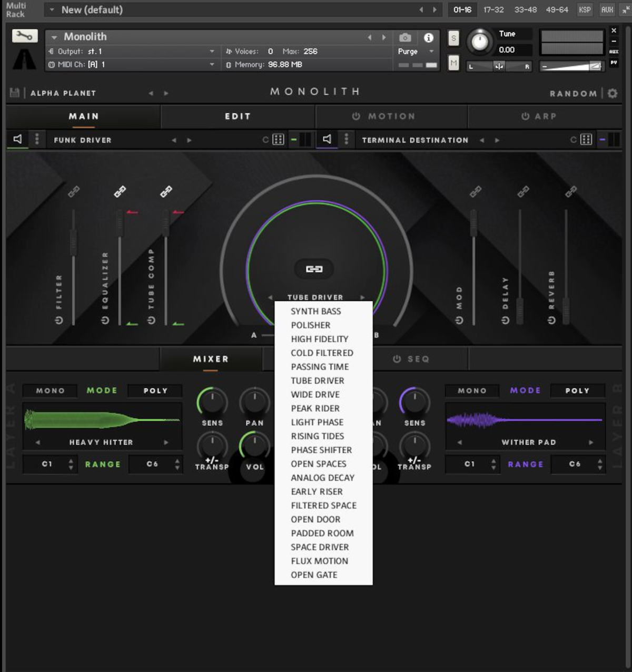Toggle Filter power button

59,320
